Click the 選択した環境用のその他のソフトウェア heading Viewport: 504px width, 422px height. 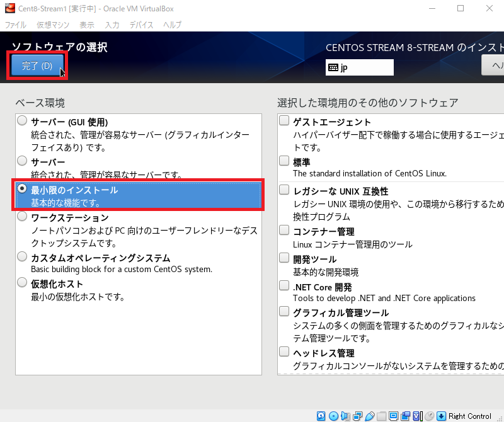368,103
